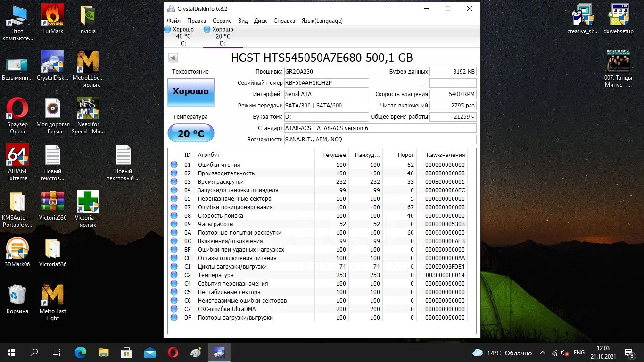The height and width of the screenshot is (362, 644).
Task: Open the Справка menu
Action: [x=284, y=21]
